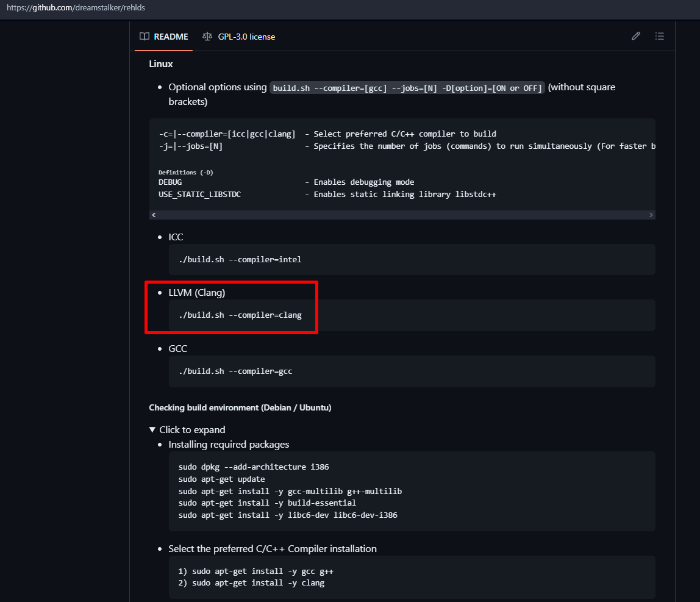This screenshot has width=700, height=602.
Task: Click the libc6-dev libc6-dev-i386 install line
Action: tap(288, 515)
